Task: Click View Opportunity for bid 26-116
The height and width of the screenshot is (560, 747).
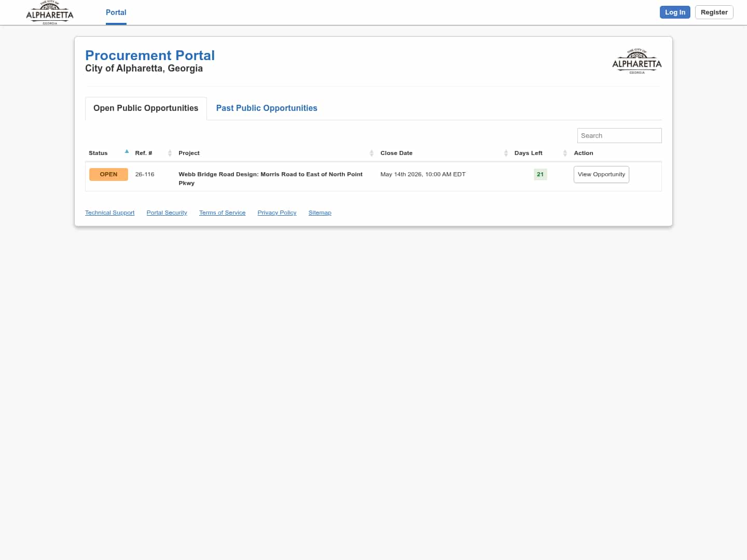Action: (x=601, y=174)
